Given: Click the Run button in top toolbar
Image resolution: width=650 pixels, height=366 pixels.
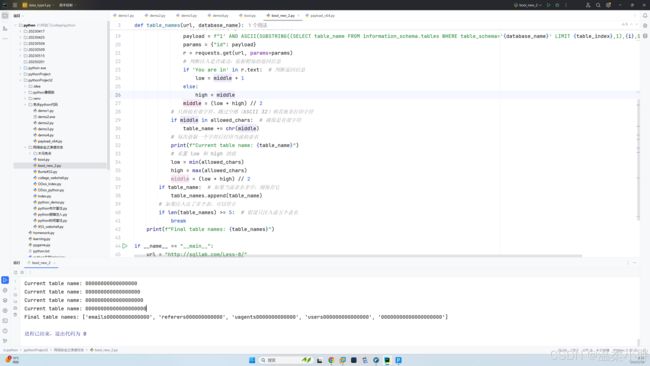Looking at the screenshot, I should point(548,5).
